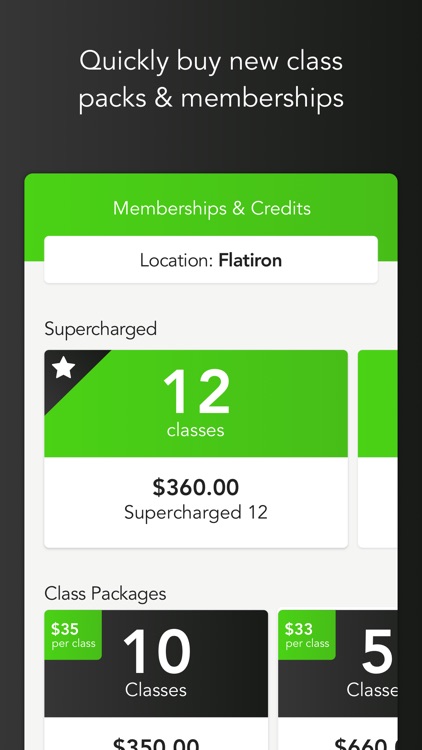Tap the large 12 number
This screenshot has width=422, height=750.
(x=196, y=392)
